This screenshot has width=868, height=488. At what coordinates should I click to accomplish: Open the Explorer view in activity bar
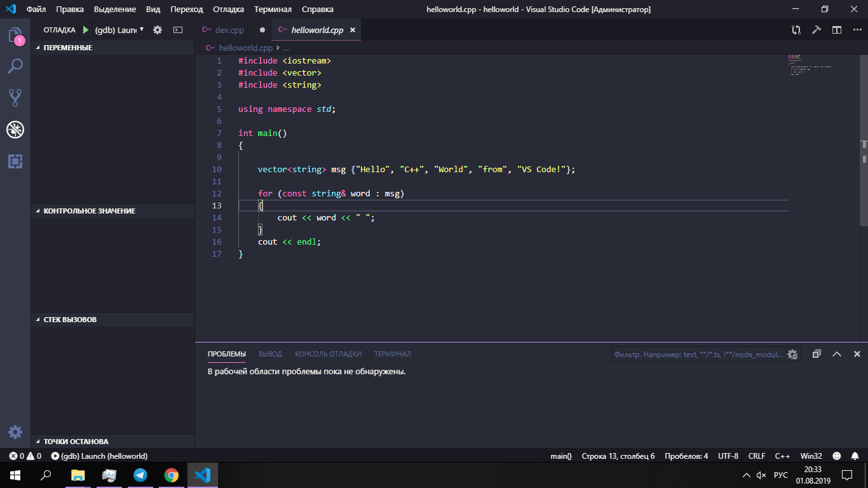(15, 36)
